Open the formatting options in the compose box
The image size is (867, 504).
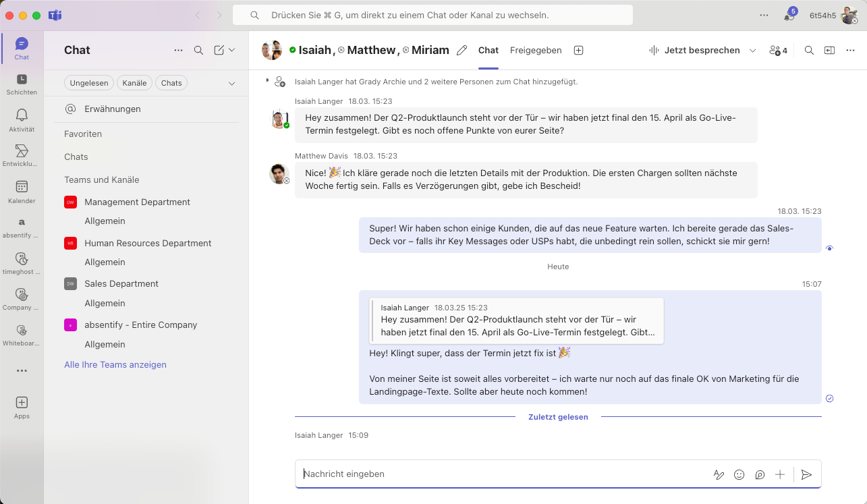(x=719, y=474)
